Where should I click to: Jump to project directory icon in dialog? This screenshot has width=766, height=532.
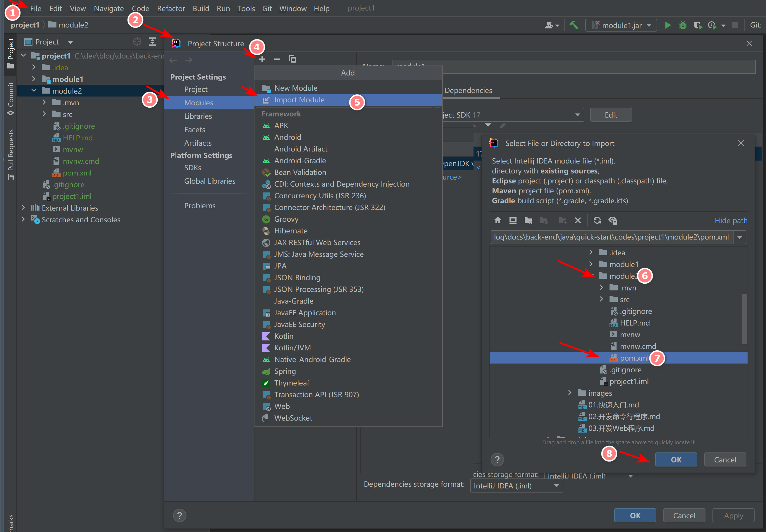click(x=528, y=220)
